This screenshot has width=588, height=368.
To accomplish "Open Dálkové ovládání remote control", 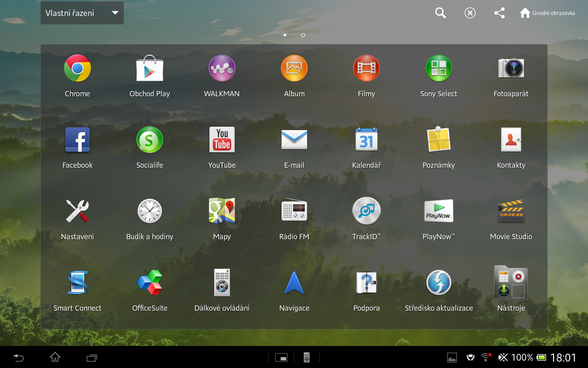I will click(x=222, y=283).
